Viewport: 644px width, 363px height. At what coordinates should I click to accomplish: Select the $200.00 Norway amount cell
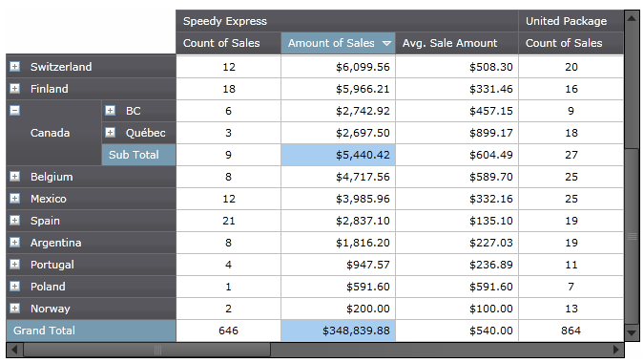(338, 309)
